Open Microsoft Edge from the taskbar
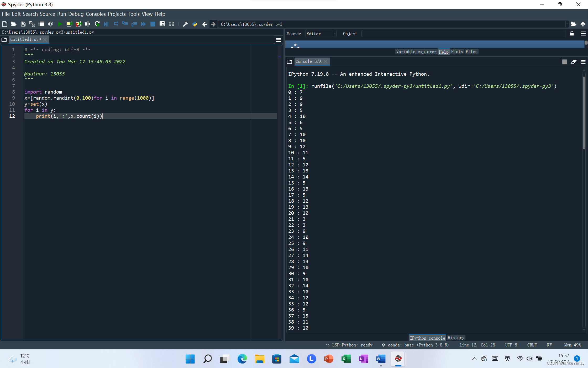 tap(242, 359)
